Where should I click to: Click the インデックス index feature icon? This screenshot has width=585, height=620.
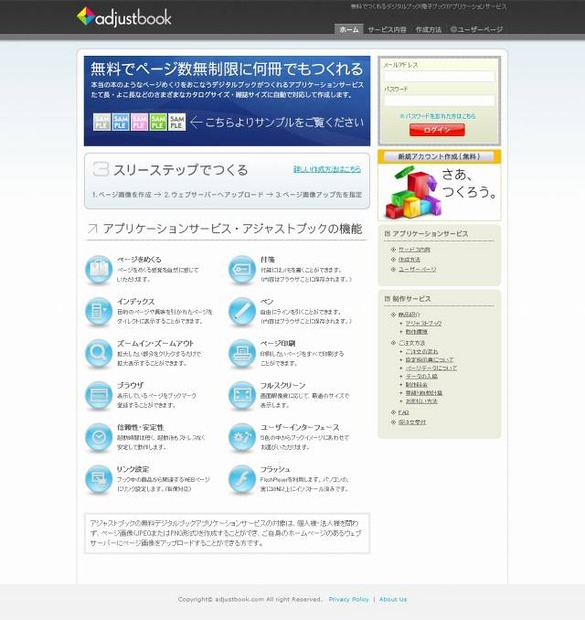(98, 311)
